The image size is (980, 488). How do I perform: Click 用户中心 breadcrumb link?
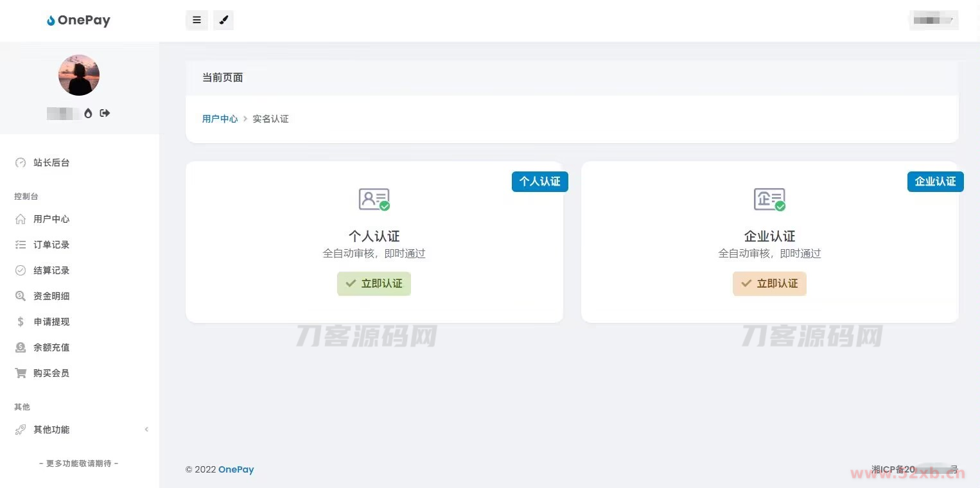[220, 119]
